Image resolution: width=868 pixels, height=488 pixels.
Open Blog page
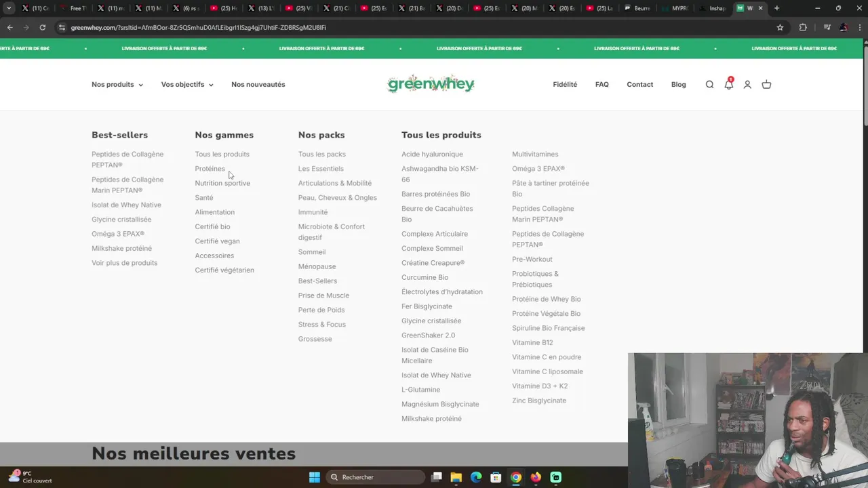pyautogui.click(x=679, y=85)
